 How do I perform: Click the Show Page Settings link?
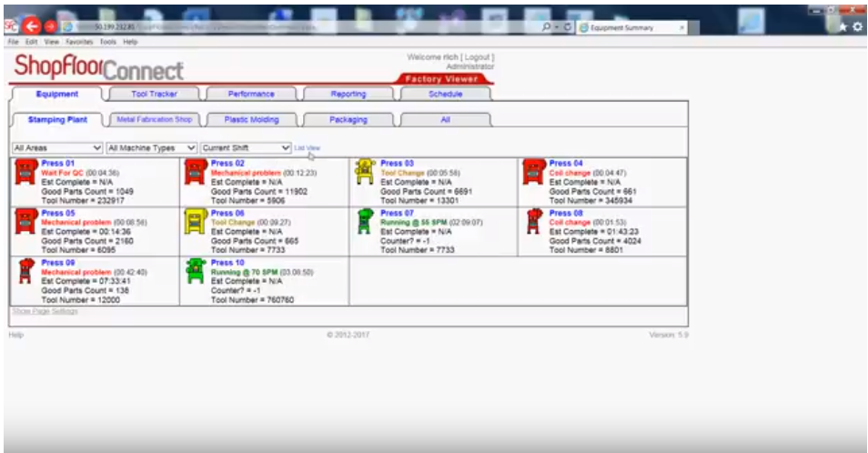pos(45,311)
